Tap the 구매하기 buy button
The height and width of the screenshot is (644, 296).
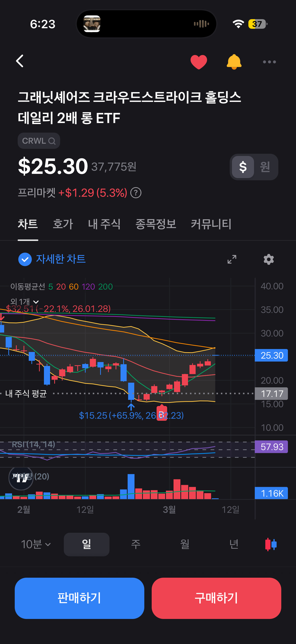[216, 598]
